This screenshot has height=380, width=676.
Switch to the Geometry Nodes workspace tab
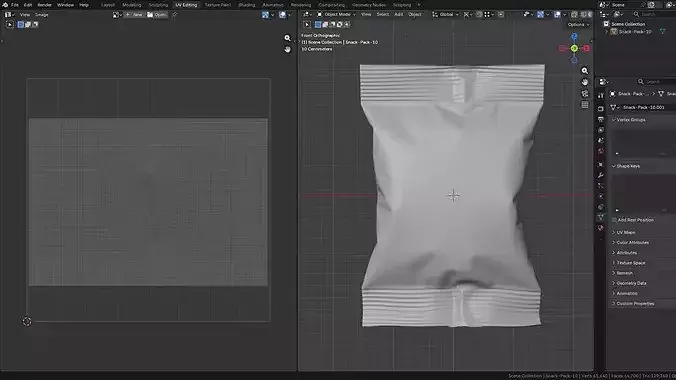click(x=369, y=5)
